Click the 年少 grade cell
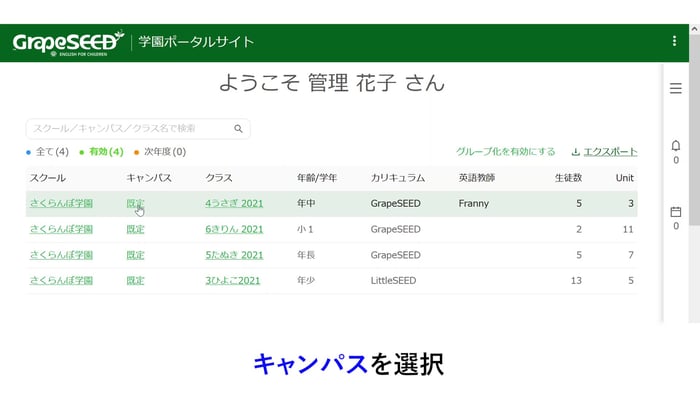The height and width of the screenshot is (393, 700). [306, 280]
